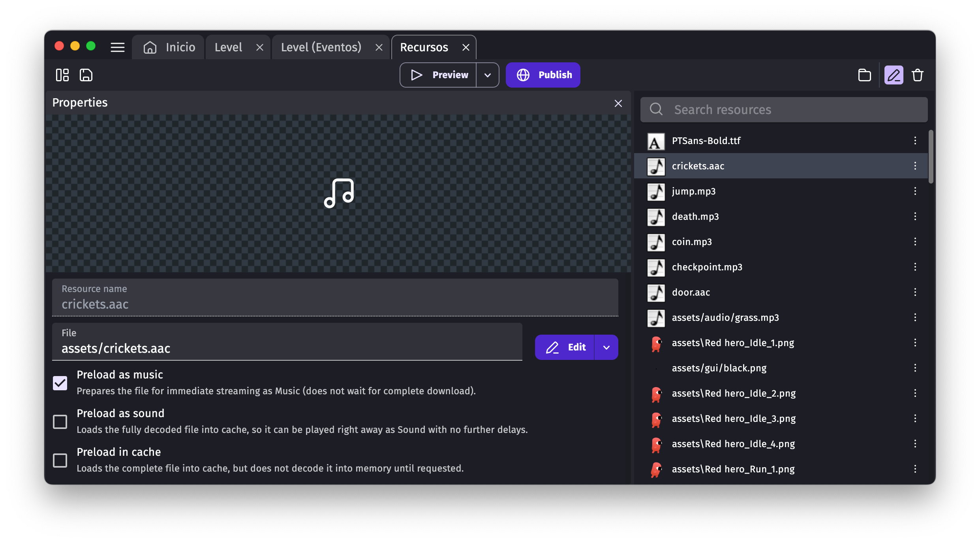
Task: Select the grid/layout view icon
Action: pos(63,75)
